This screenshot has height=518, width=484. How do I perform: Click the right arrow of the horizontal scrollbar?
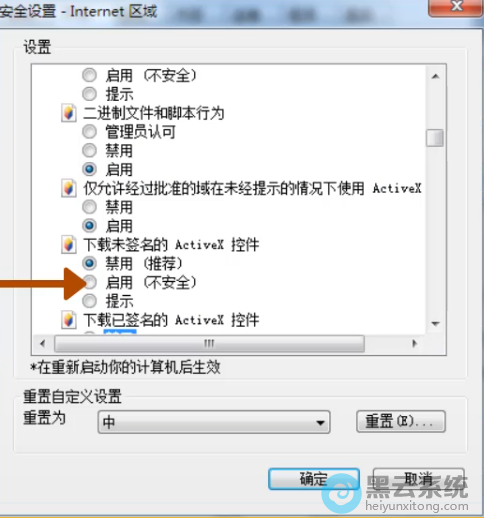(414, 343)
